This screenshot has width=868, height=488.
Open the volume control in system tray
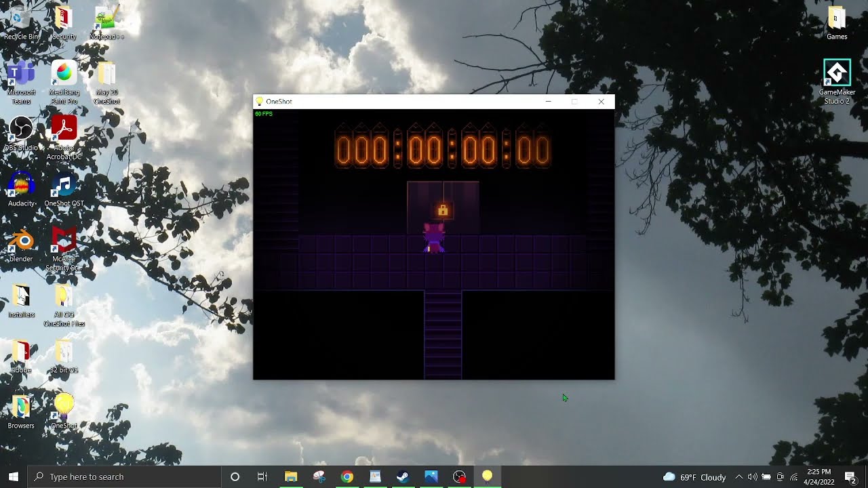click(752, 476)
